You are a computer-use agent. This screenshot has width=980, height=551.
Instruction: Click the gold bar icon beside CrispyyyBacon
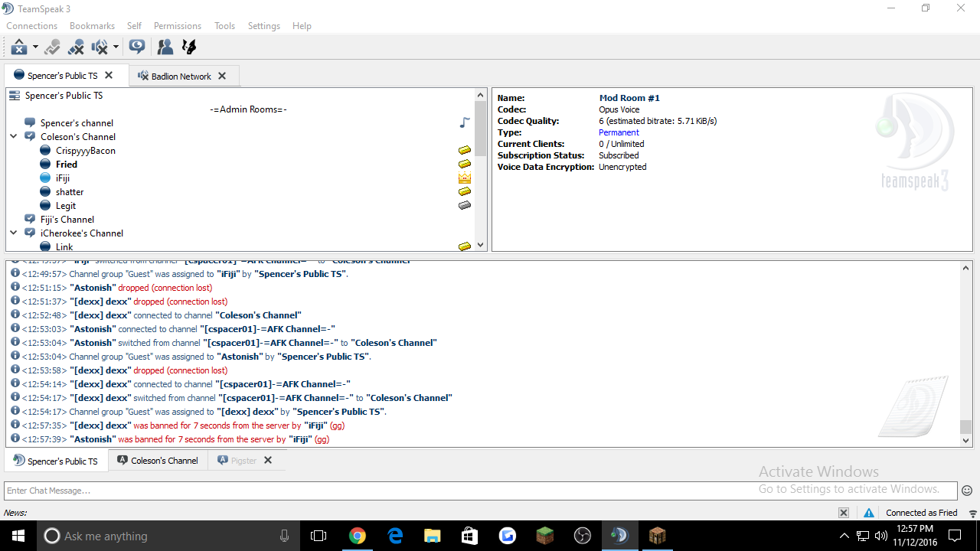(x=465, y=151)
